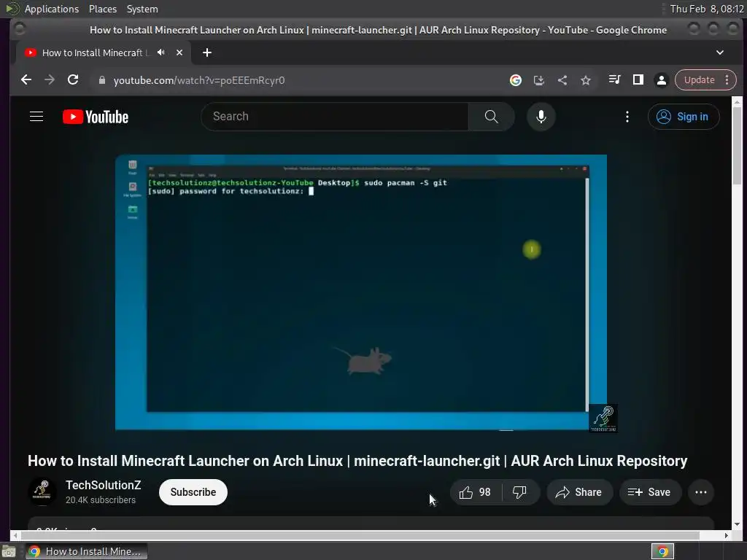The height and width of the screenshot is (560, 747).
Task: Click the Share button
Action: (578, 492)
